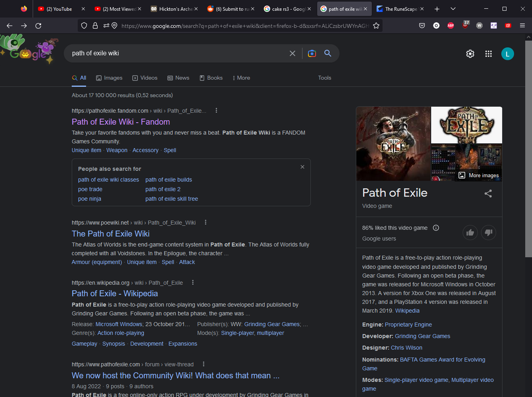Open the Pocket save icon
The height and width of the screenshot is (397, 532).
coord(422,26)
